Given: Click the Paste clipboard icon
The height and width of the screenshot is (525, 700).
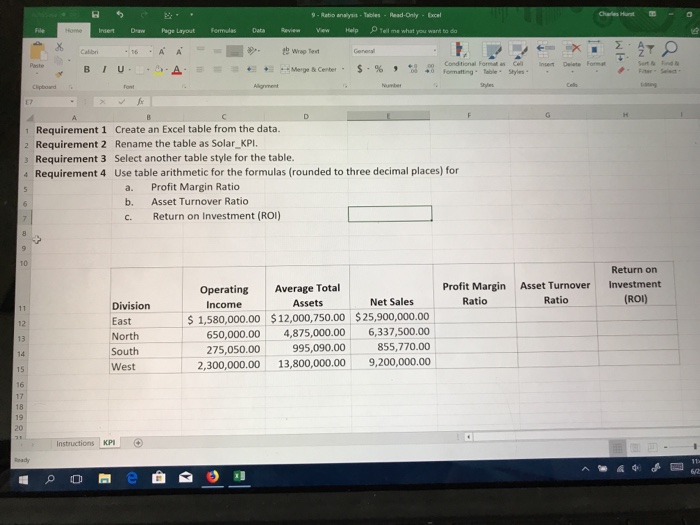Looking at the screenshot, I should (38, 52).
